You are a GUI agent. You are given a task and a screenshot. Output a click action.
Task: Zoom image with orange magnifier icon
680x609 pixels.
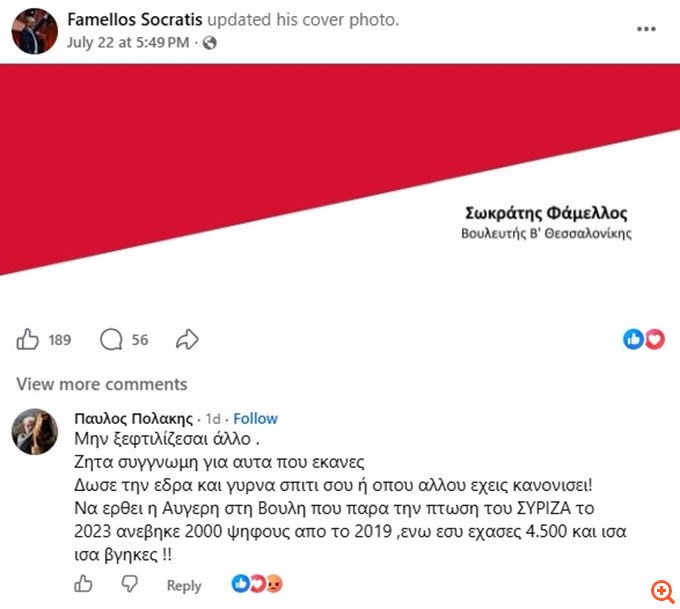pos(662,592)
